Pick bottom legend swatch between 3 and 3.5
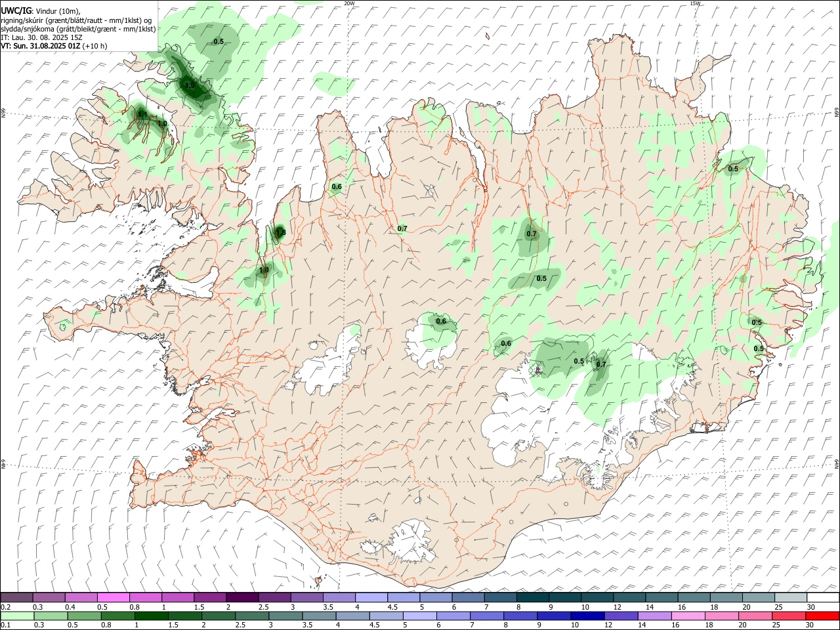 pyautogui.click(x=286, y=616)
